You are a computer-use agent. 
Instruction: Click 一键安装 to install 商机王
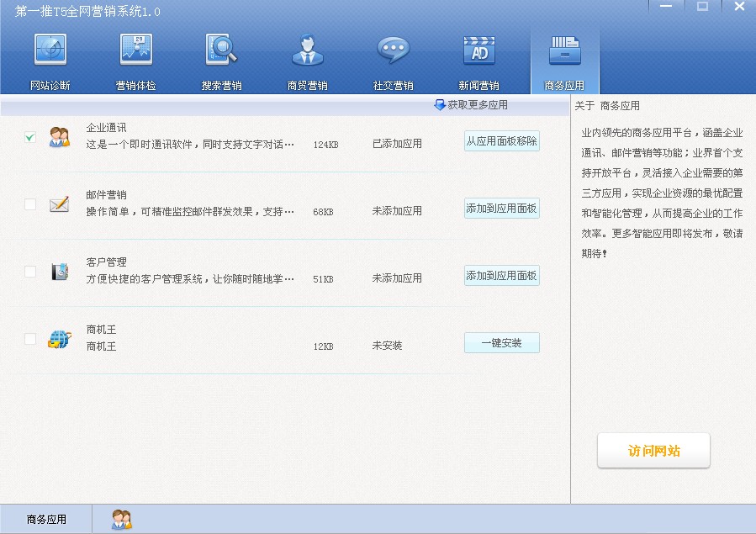(501, 343)
